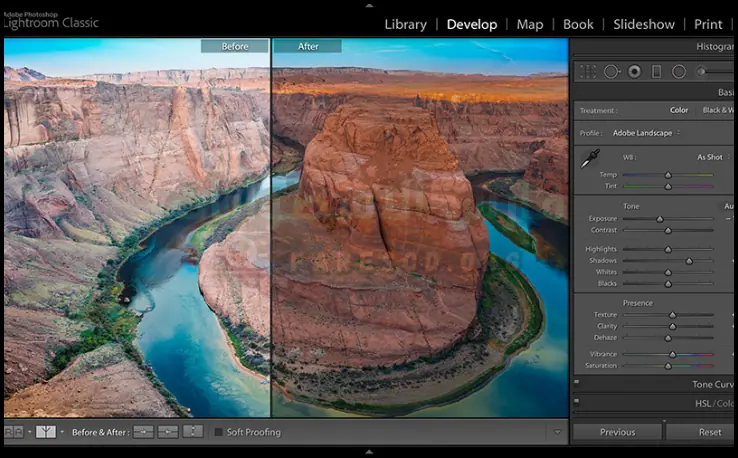The width and height of the screenshot is (738, 458).
Task: Click the Shadows slider handle
Action: pos(688,261)
